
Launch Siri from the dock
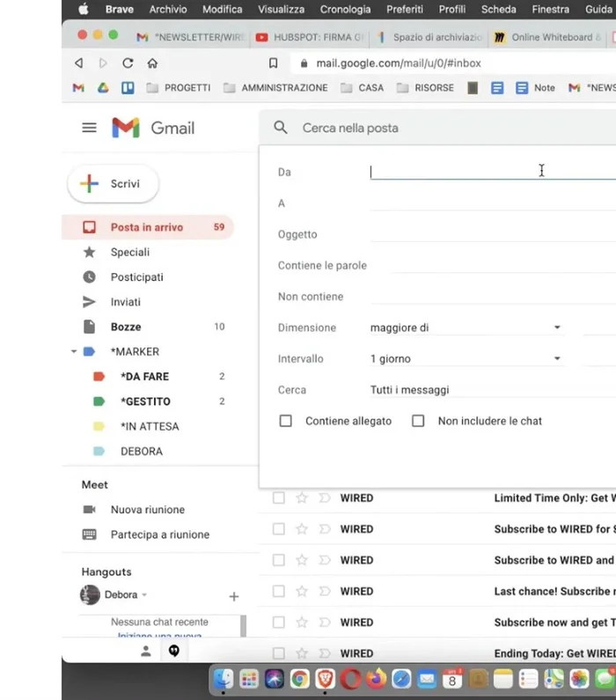pos(275,679)
